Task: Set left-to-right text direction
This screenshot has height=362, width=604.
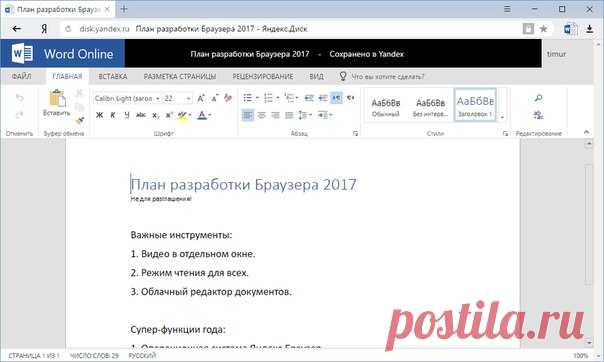Action: pos(337,99)
